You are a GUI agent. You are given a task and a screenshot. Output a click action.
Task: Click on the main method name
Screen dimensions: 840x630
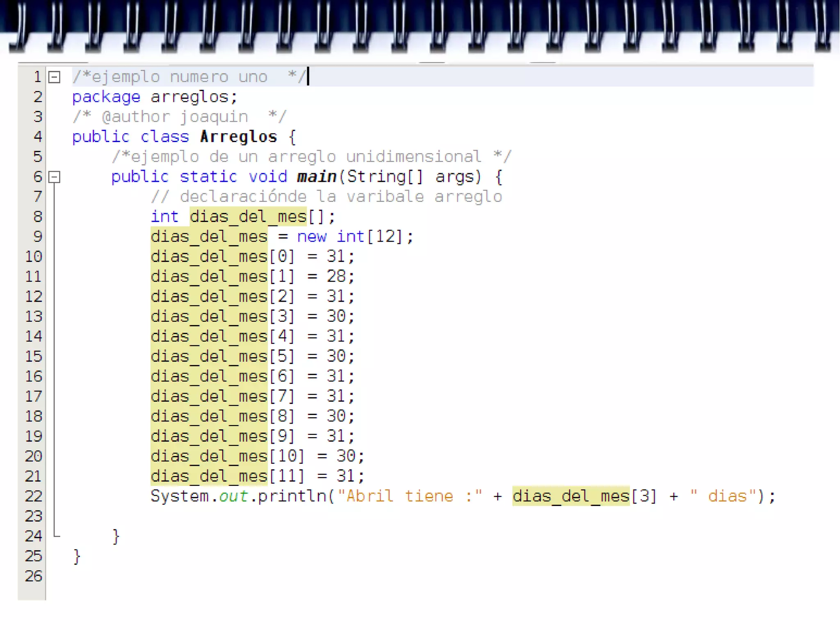click(316, 176)
